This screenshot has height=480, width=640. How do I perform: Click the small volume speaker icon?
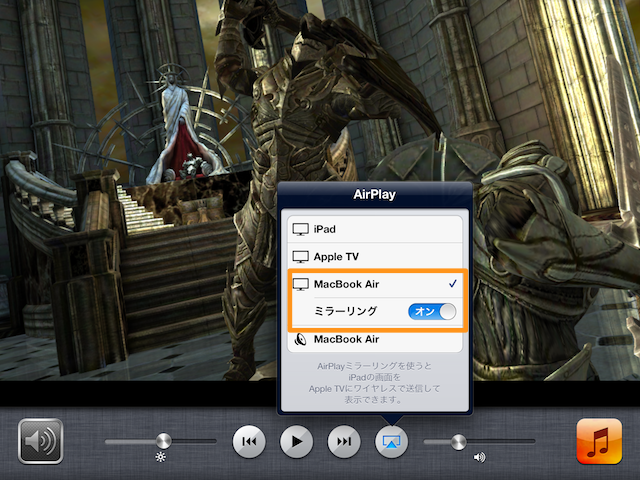[x=479, y=457]
